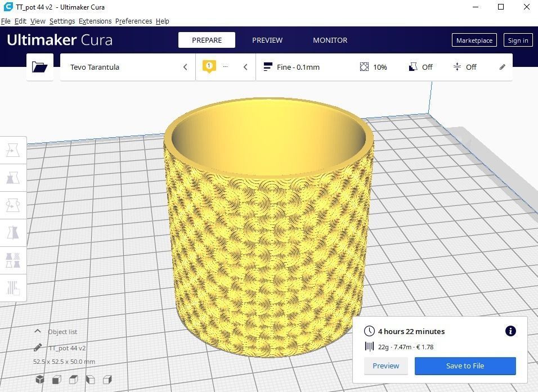Switch to the PREPARE stage tab
Image resolution: width=538 pixels, height=392 pixels.
[x=207, y=40]
